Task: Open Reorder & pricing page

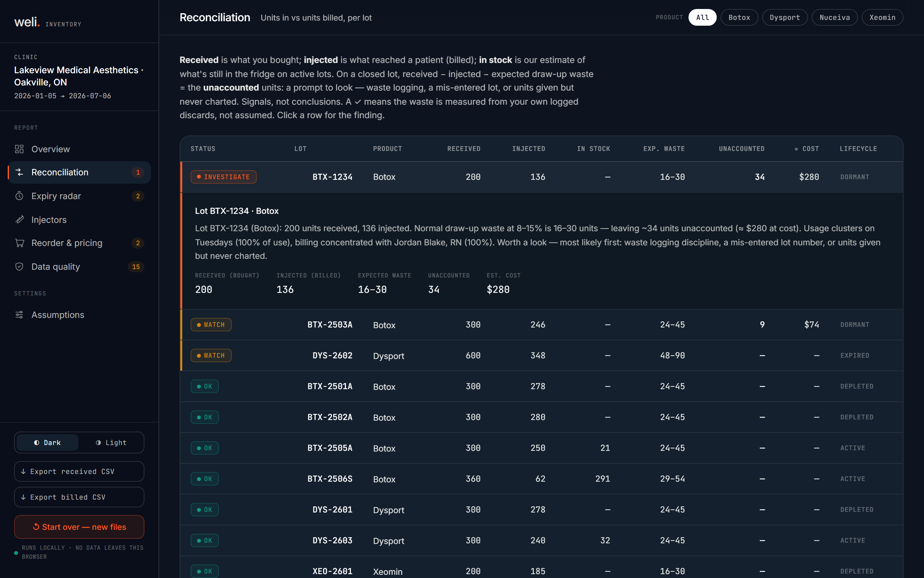Action: 79,243
